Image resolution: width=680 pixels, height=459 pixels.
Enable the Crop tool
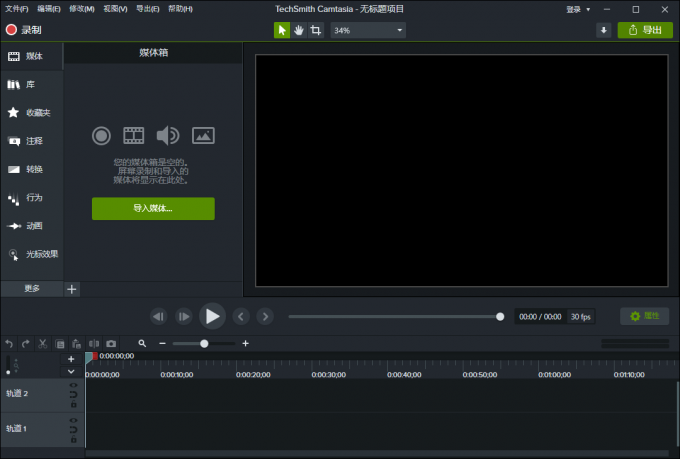pyautogui.click(x=316, y=30)
